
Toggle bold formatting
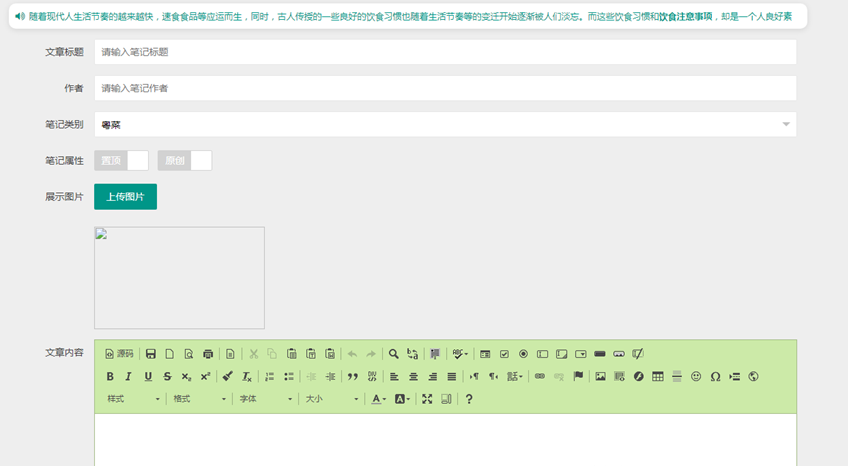[x=110, y=377]
